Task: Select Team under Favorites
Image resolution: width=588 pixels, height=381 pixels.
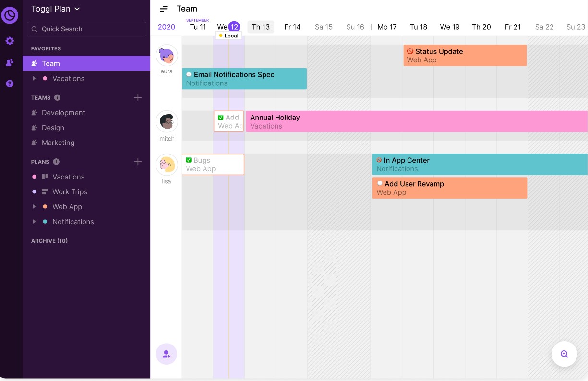Action: tap(51, 63)
